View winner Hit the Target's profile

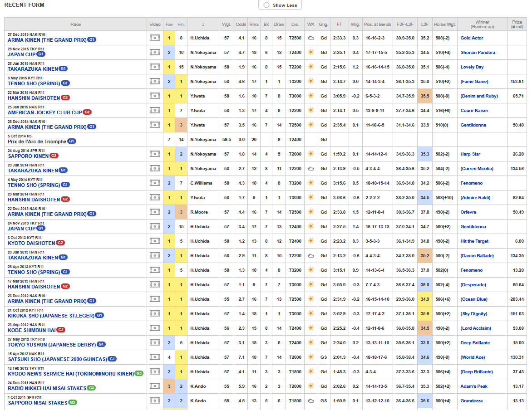474,241
